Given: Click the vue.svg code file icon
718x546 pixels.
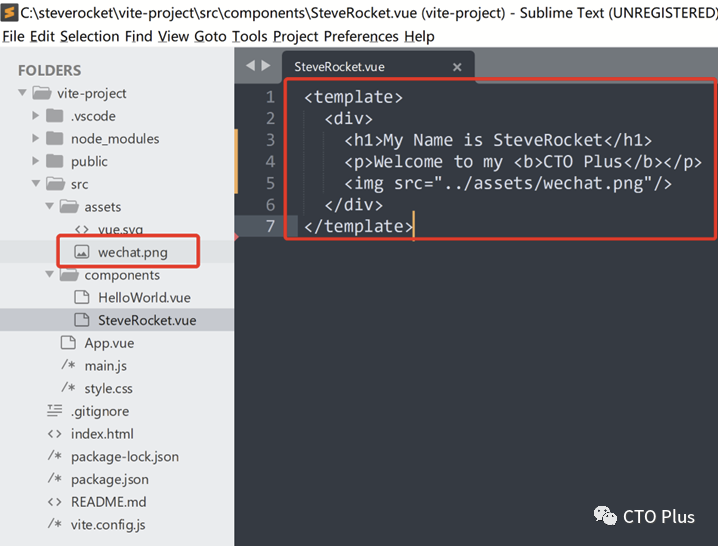Looking at the screenshot, I should [82, 230].
